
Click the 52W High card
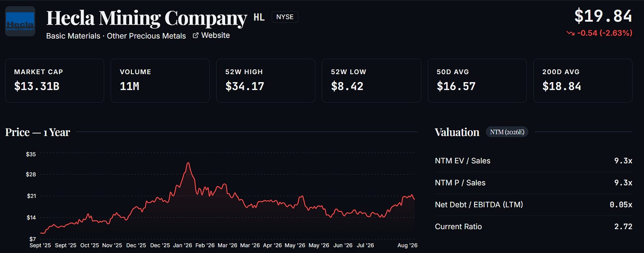[x=266, y=81]
